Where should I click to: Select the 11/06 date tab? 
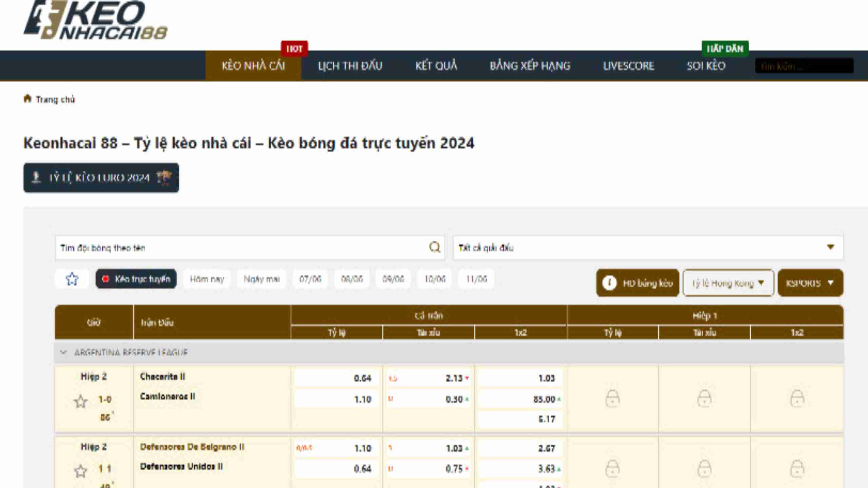(x=476, y=279)
